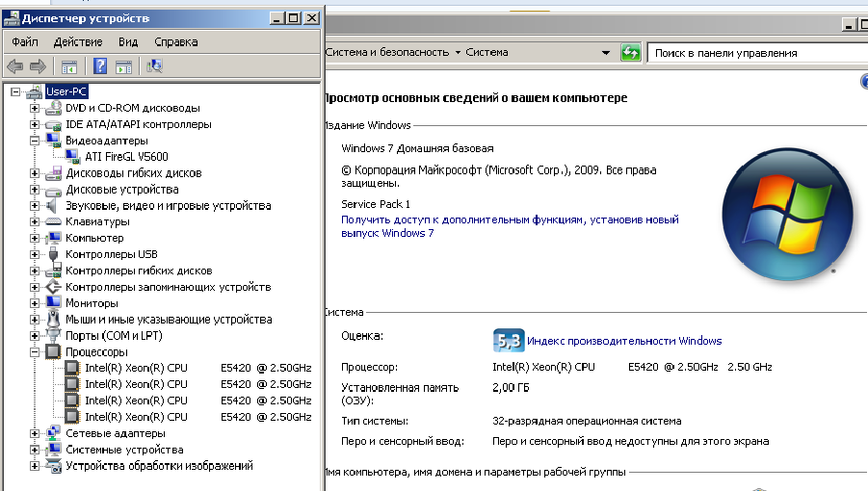Click the Windows 7 Домашняя базовая text
This screenshot has height=491, width=868.
click(x=417, y=148)
